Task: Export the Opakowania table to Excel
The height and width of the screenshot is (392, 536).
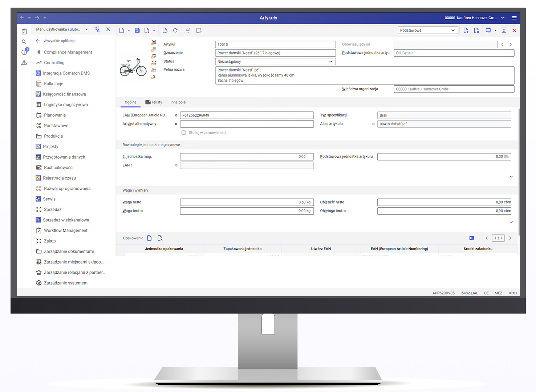Action: [472, 238]
